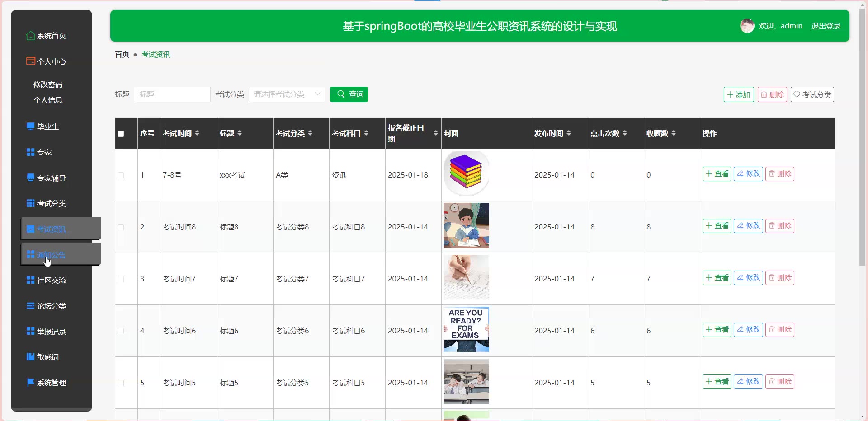Click the 专家辅导 sidebar icon
The image size is (868, 421).
(x=30, y=178)
